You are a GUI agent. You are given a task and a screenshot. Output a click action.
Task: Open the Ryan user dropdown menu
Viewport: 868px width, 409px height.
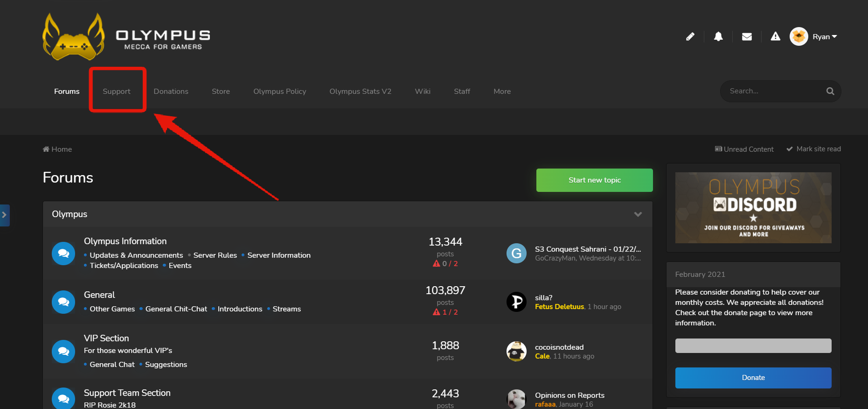click(825, 37)
